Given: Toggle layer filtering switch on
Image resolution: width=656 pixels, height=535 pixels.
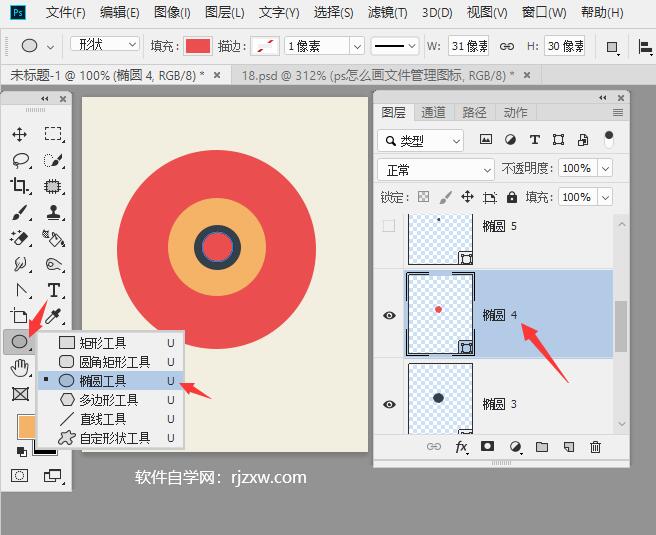Looking at the screenshot, I should tap(609, 139).
